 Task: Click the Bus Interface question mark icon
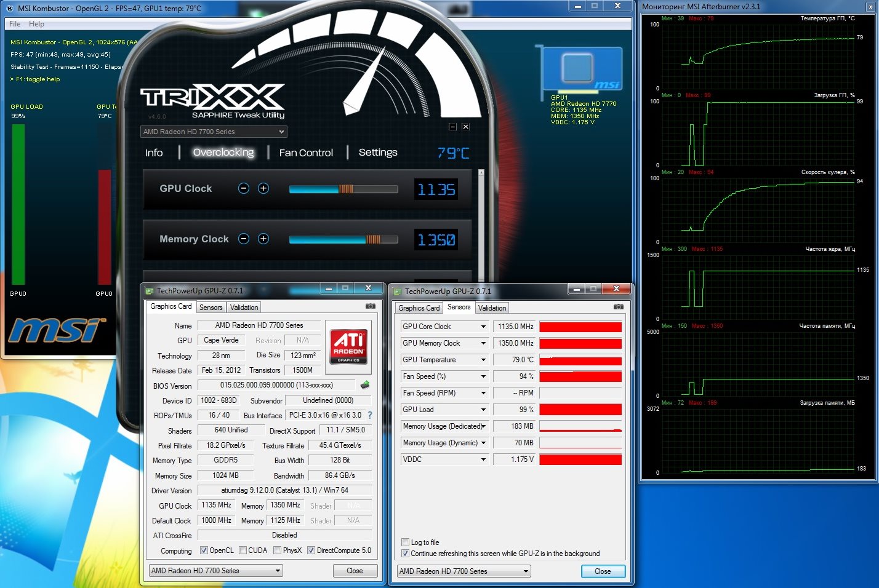click(x=370, y=415)
